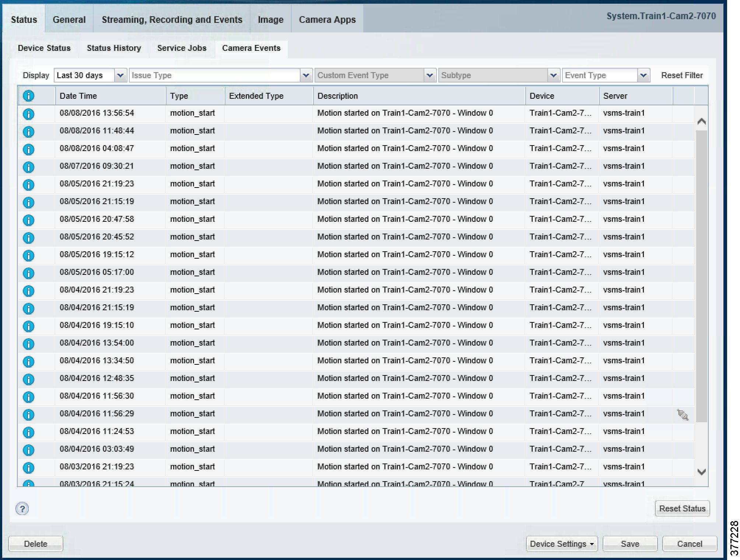
Task: Expand the Event Type filter dropdown
Action: click(x=643, y=75)
